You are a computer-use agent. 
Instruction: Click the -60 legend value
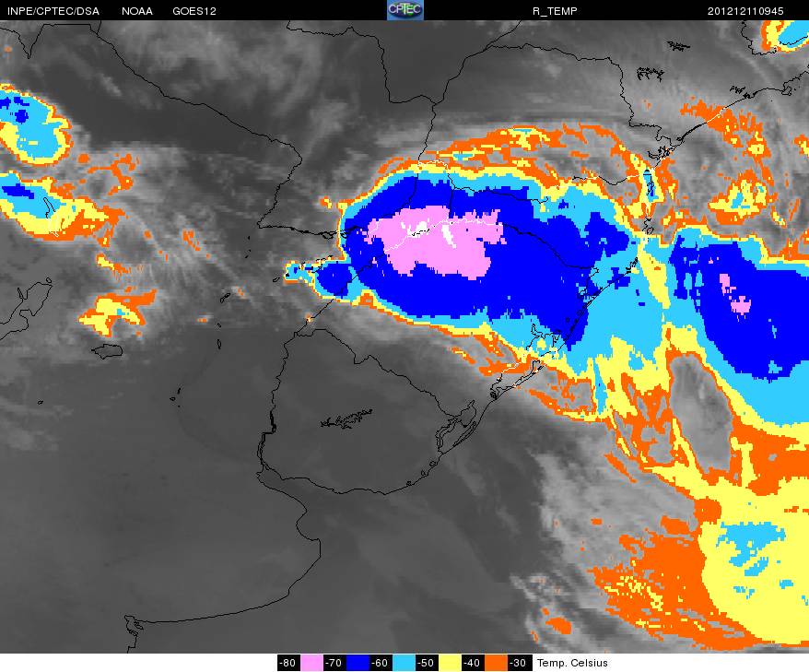(381, 663)
